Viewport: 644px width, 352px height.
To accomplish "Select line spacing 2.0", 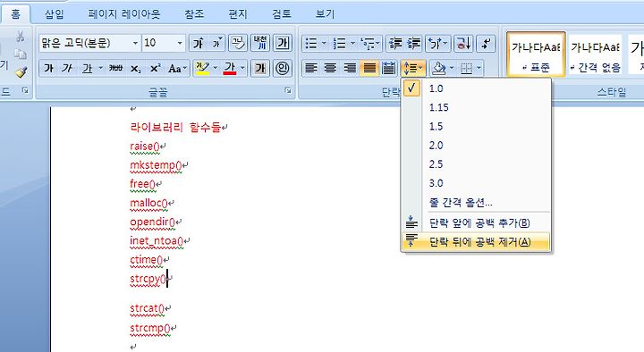I will point(476,146).
